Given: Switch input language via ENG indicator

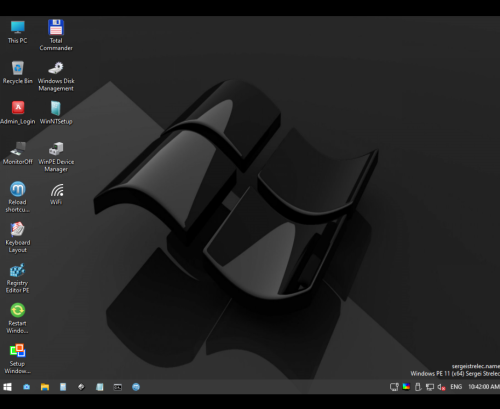Looking at the screenshot, I should [456, 387].
